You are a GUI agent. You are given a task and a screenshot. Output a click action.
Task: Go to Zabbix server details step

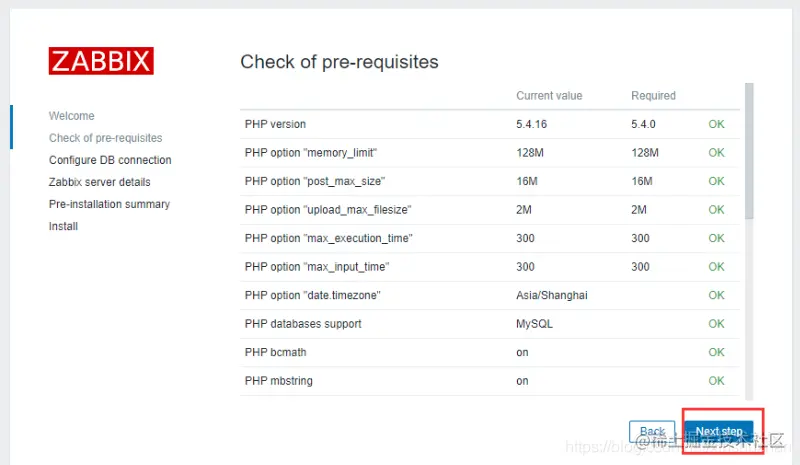[100, 182]
